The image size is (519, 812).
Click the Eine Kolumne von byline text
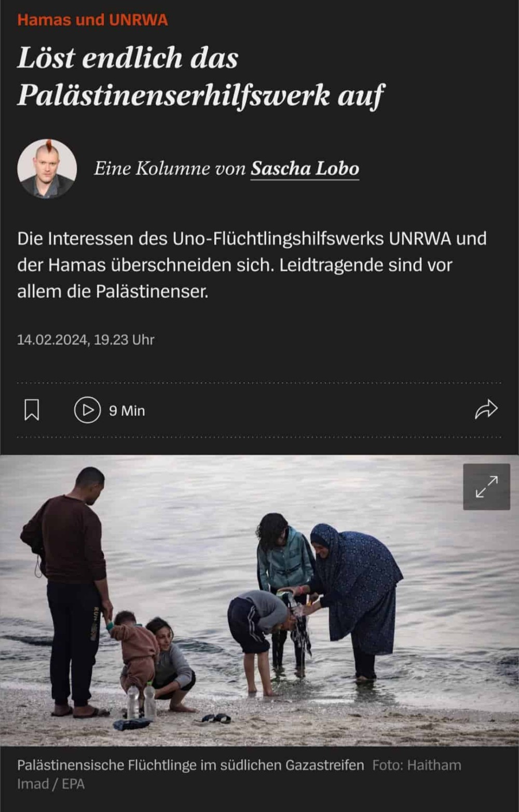pyautogui.click(x=170, y=169)
